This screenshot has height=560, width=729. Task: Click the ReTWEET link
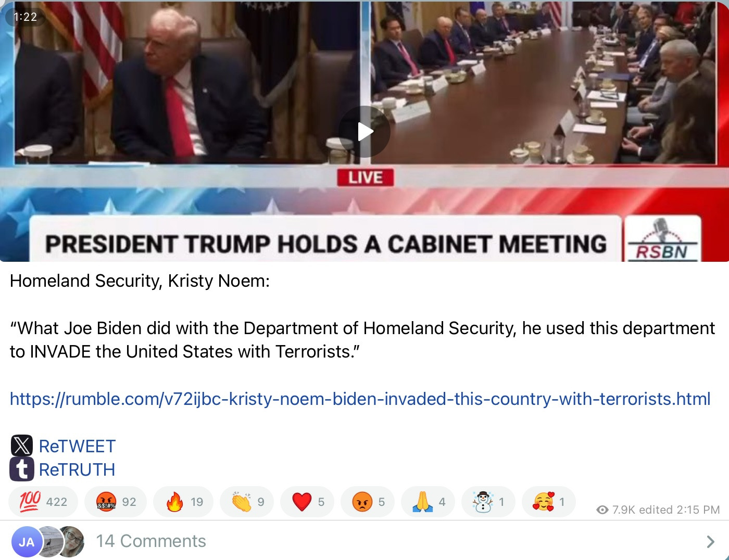coord(77,446)
